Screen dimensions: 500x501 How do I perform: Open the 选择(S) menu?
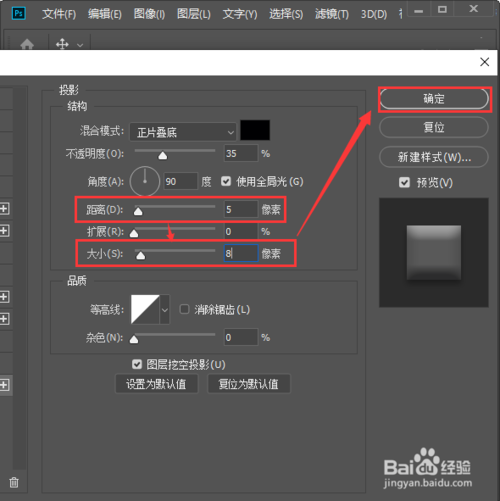[x=286, y=14]
